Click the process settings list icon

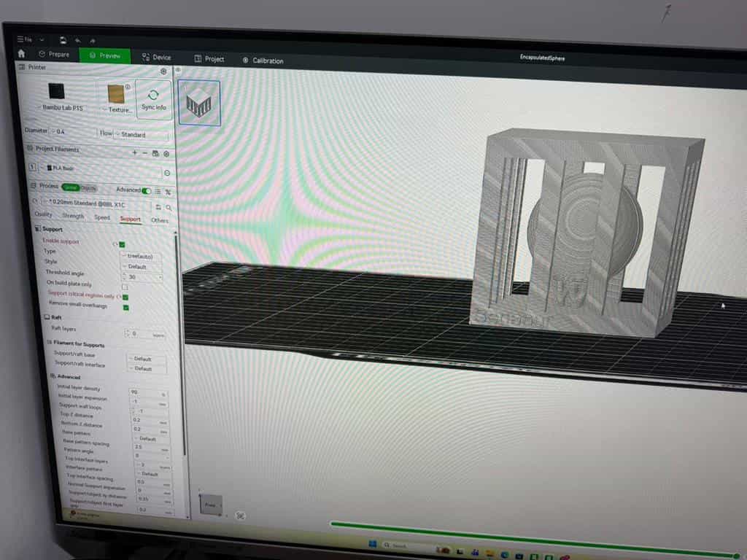pos(158,192)
